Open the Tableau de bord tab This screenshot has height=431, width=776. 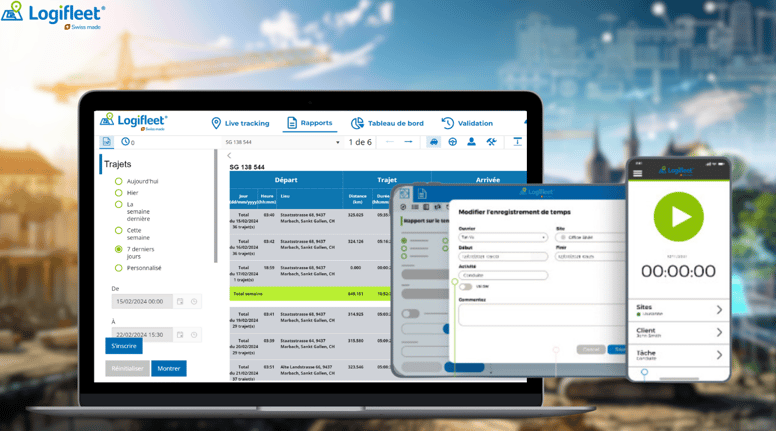(387, 123)
